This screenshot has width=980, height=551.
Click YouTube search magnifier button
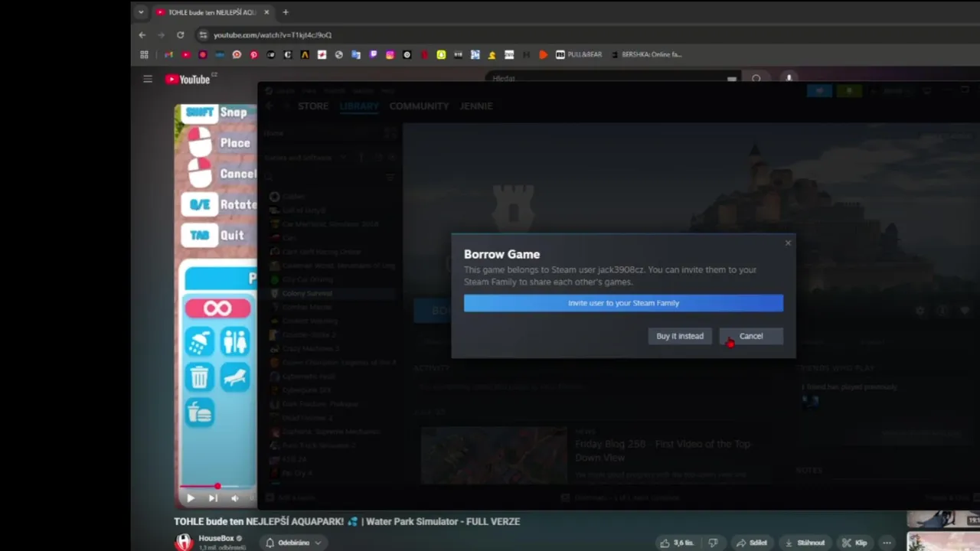[x=756, y=78]
